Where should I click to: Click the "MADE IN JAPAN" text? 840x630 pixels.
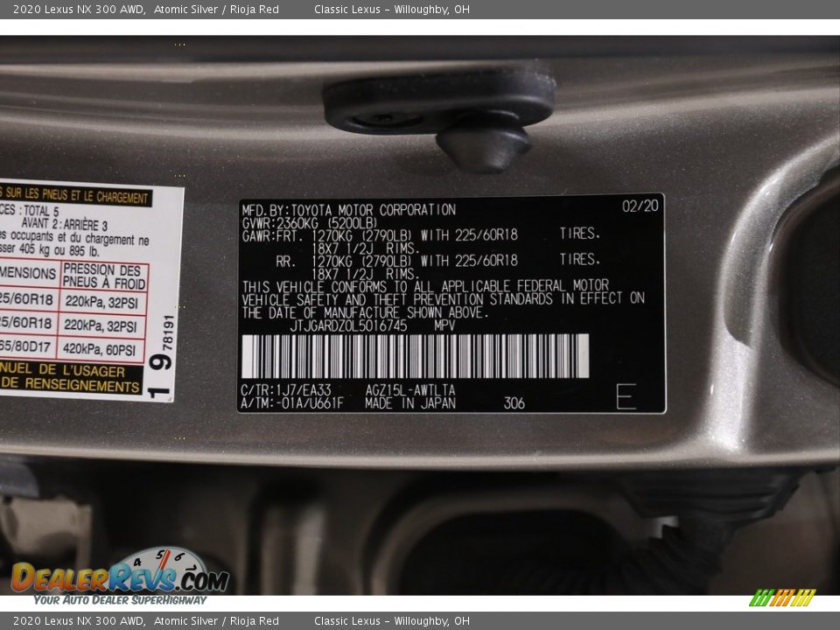(x=410, y=403)
